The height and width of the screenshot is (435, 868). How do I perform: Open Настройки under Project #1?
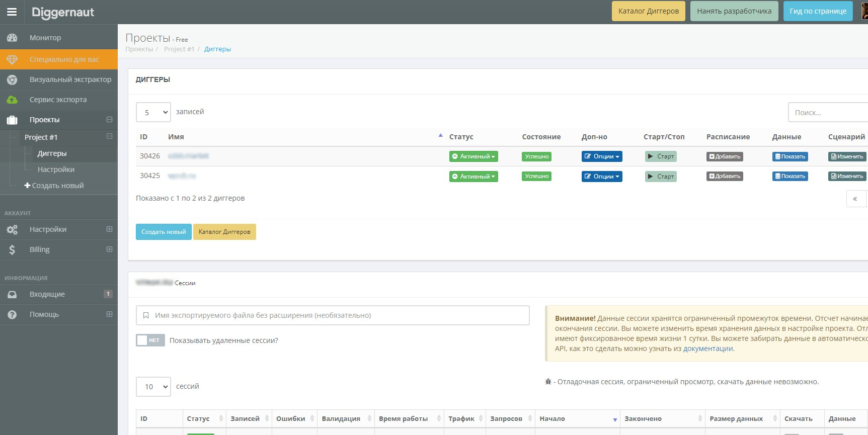click(56, 169)
